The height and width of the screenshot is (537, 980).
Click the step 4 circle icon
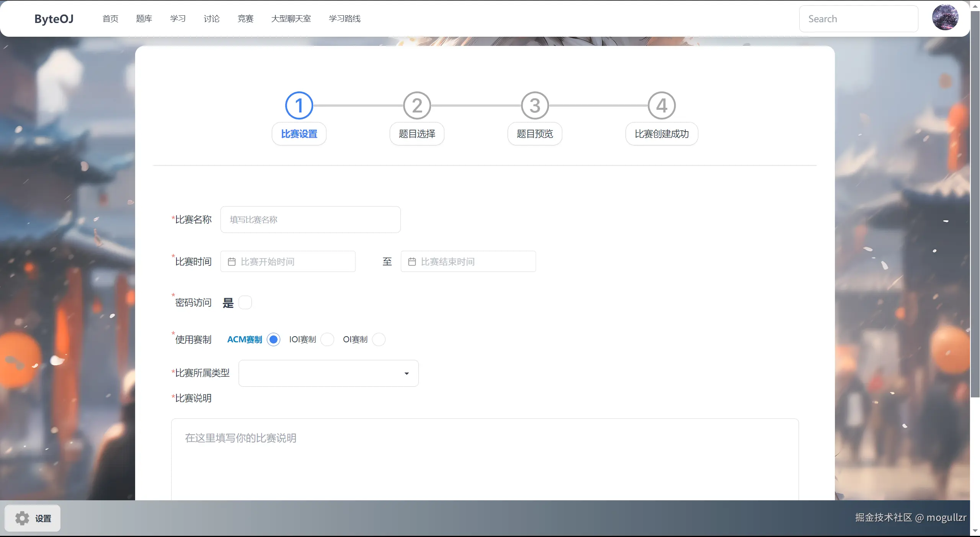click(661, 106)
